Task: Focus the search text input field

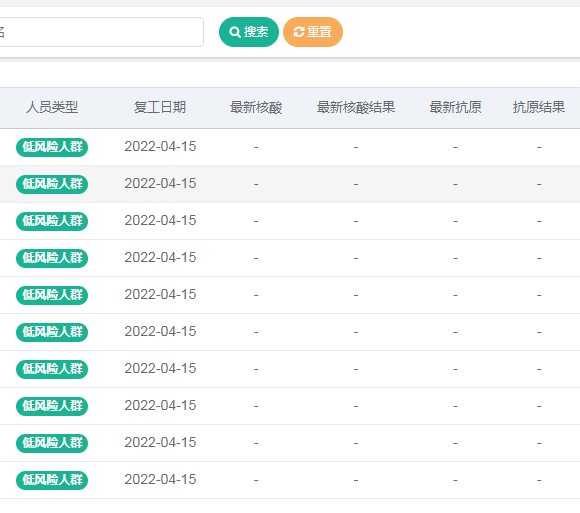Action: click(x=101, y=32)
